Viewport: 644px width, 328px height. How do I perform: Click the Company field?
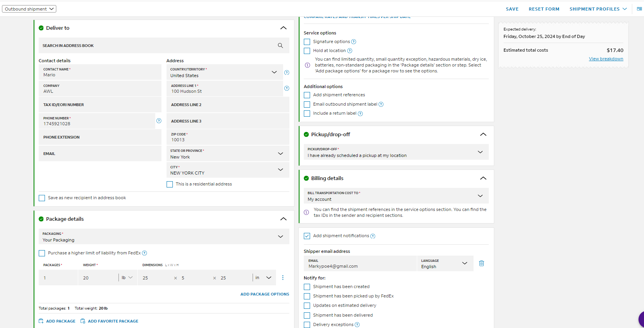tap(100, 88)
